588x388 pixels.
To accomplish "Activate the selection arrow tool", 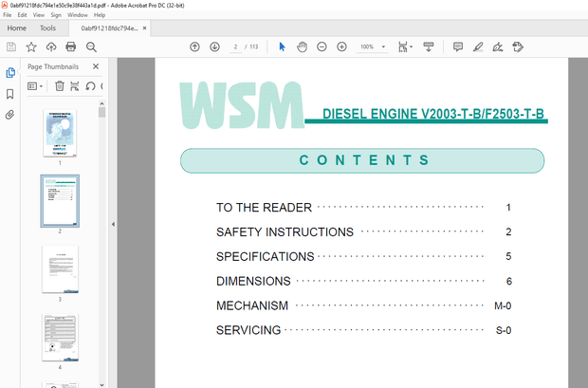I will (x=282, y=46).
